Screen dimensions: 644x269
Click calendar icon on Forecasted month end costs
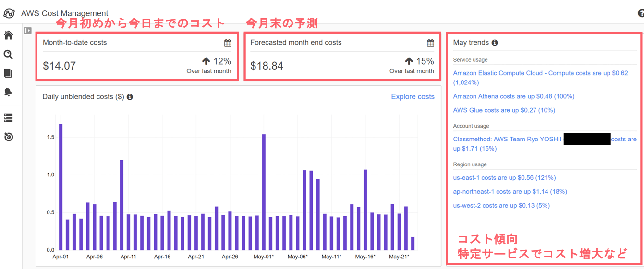(430, 43)
